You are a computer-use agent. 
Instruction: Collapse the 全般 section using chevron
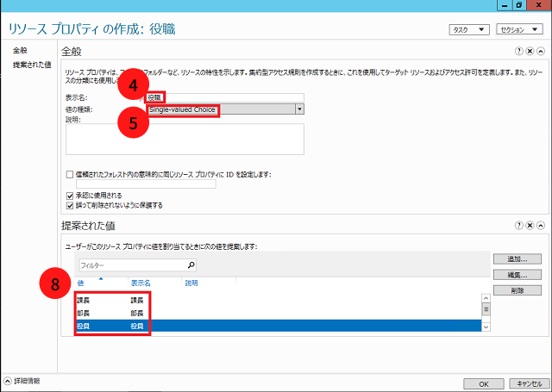click(x=541, y=52)
